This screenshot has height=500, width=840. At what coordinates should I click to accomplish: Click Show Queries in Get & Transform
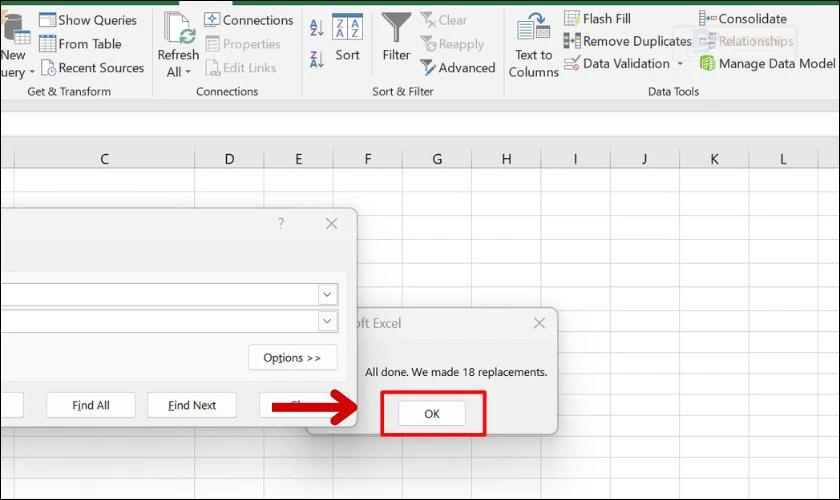(x=88, y=20)
